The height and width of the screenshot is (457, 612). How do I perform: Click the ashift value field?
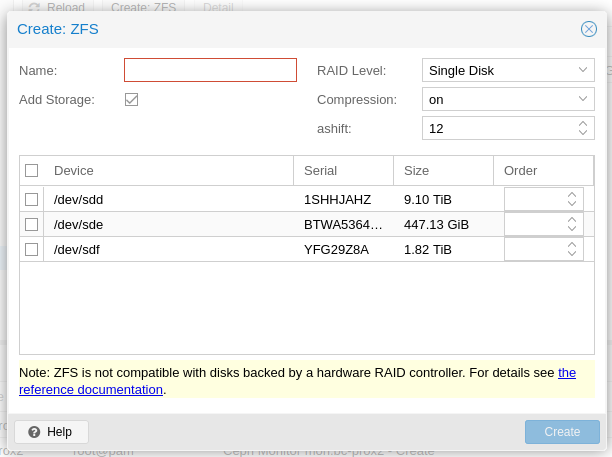click(500, 128)
